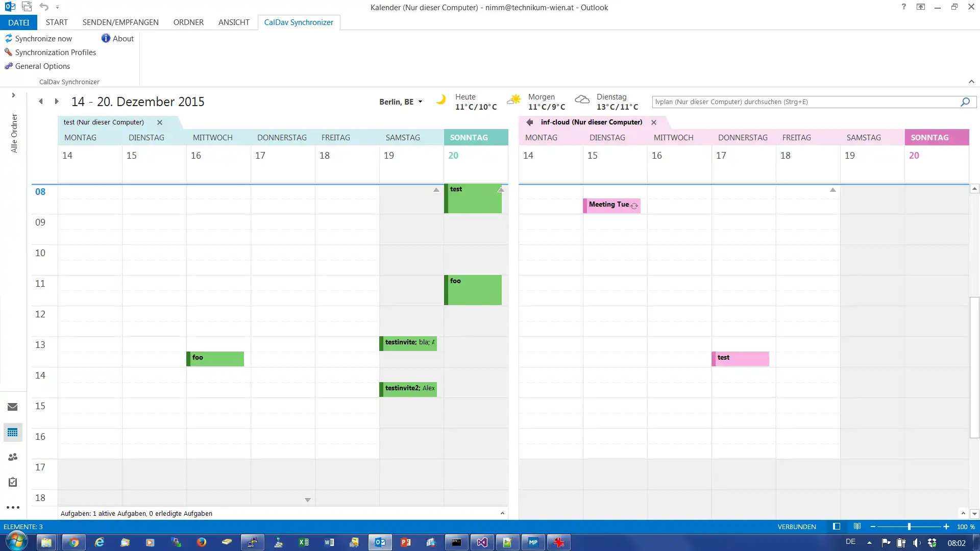This screenshot has width=980, height=551.
Task: Click the Synchronize now button
Action: point(43,38)
